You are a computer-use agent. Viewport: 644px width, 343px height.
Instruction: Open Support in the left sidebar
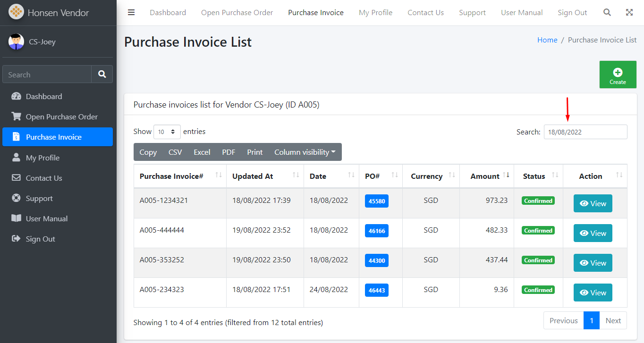(39, 199)
